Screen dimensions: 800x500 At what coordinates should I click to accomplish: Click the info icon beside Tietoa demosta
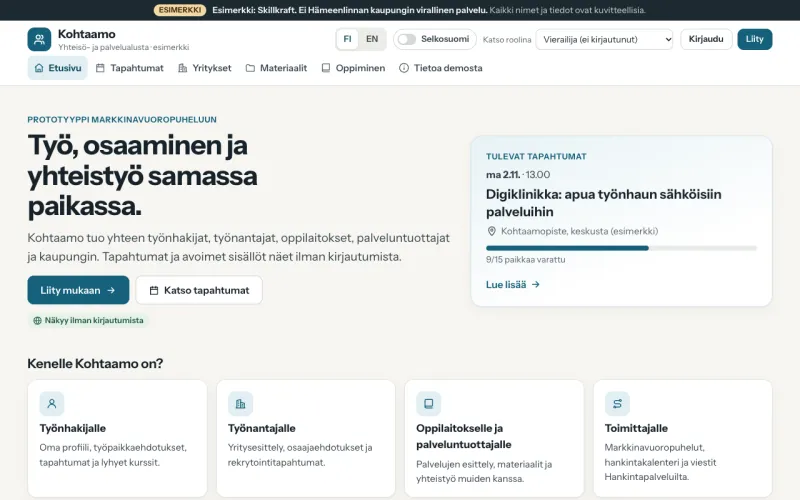(404, 68)
